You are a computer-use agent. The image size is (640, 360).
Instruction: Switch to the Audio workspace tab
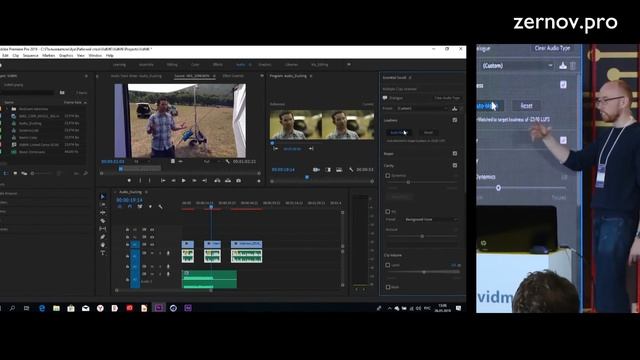pyautogui.click(x=240, y=64)
